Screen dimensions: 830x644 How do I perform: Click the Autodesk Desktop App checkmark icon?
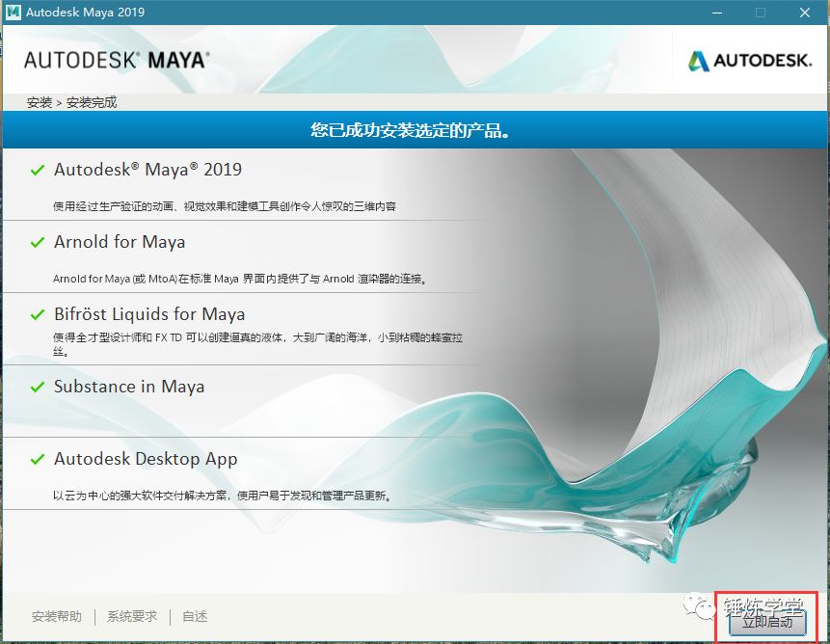coord(38,460)
